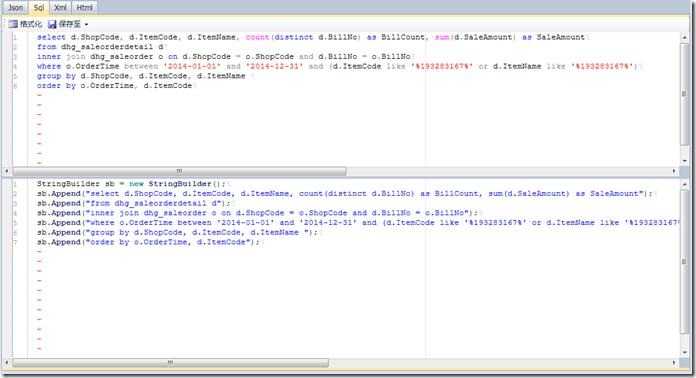Screen dimensions: 696x378
Task: Click up arrow of the StringBuilder pane's vertical scrollbar
Action: [684, 184]
